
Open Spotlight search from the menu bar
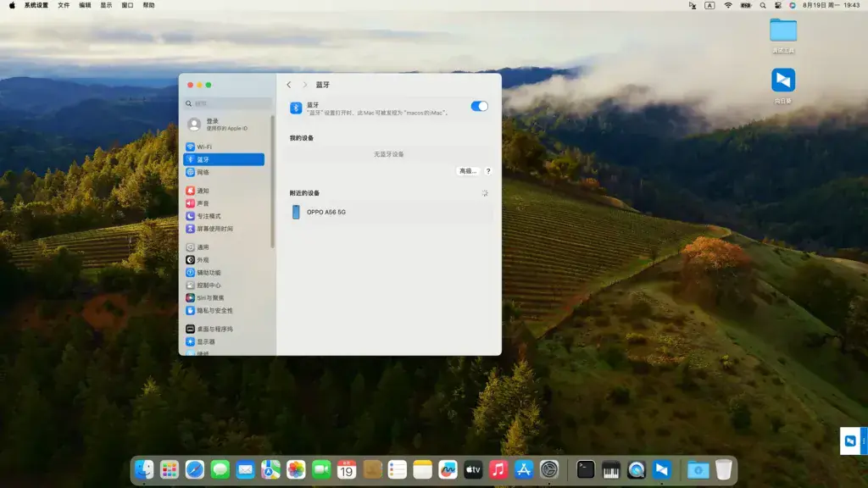tap(763, 5)
